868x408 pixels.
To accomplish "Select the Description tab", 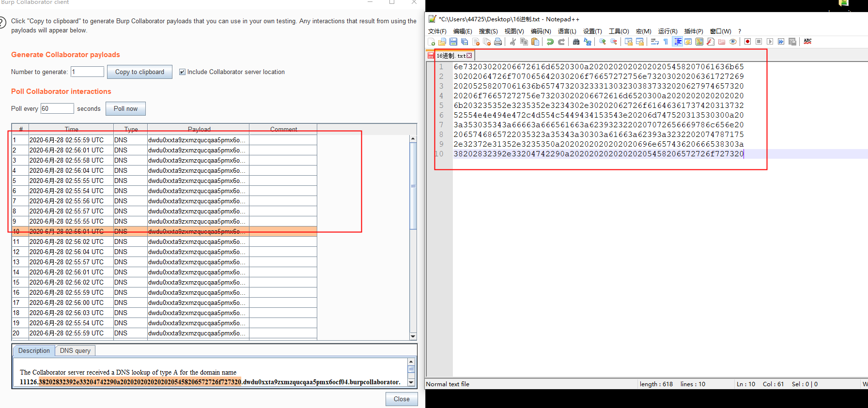I will [34, 351].
